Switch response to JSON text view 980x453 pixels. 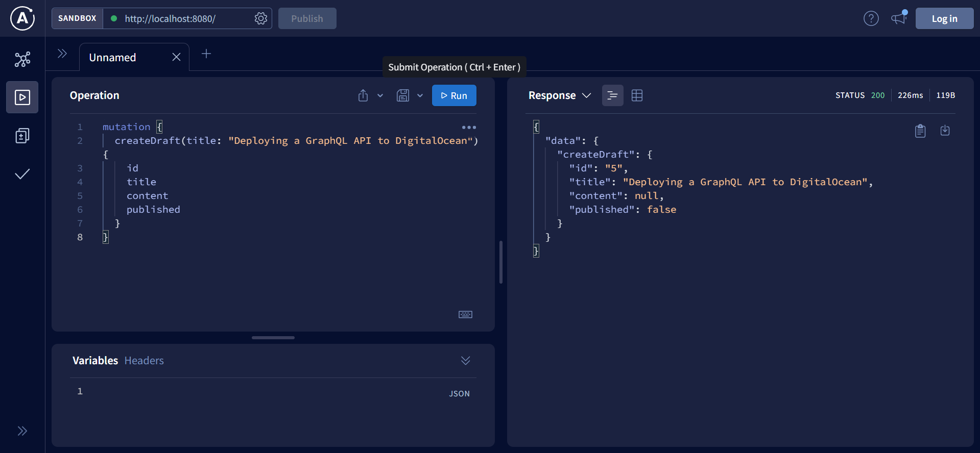[613, 95]
